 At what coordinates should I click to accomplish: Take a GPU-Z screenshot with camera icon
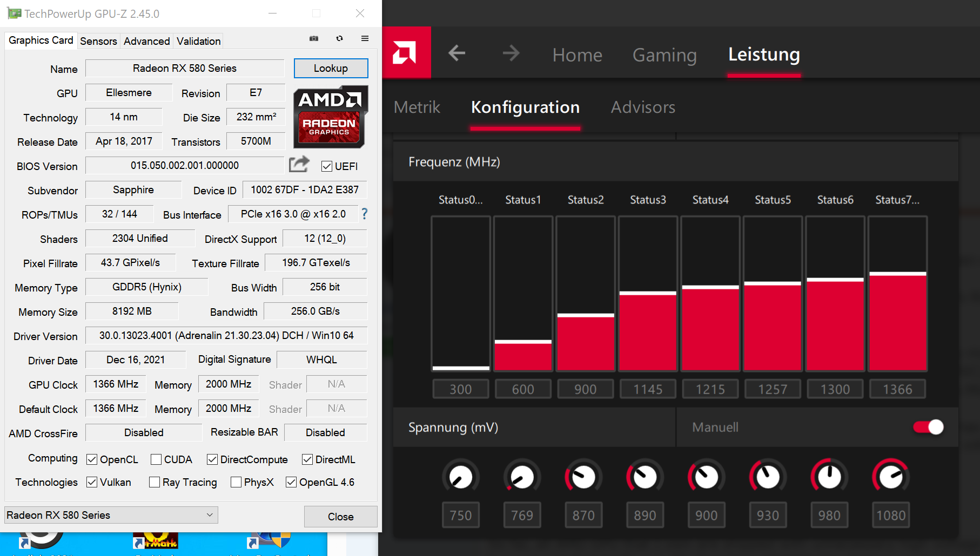point(314,38)
